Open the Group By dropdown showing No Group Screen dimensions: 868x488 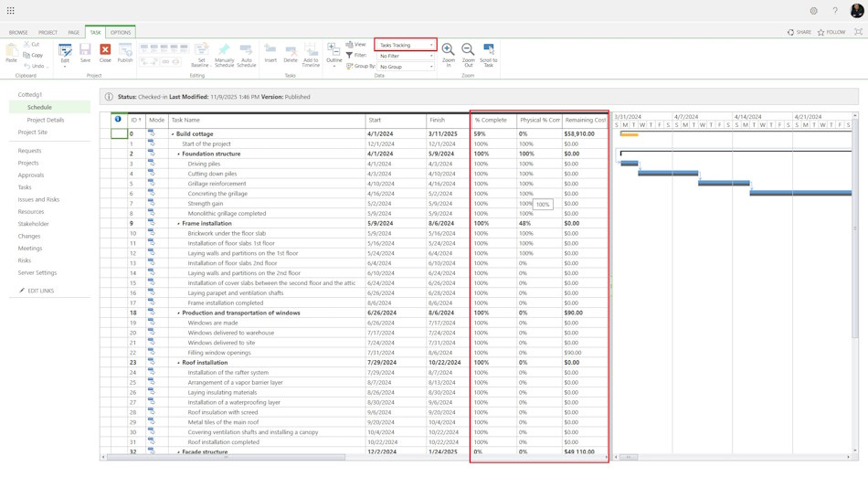point(406,67)
